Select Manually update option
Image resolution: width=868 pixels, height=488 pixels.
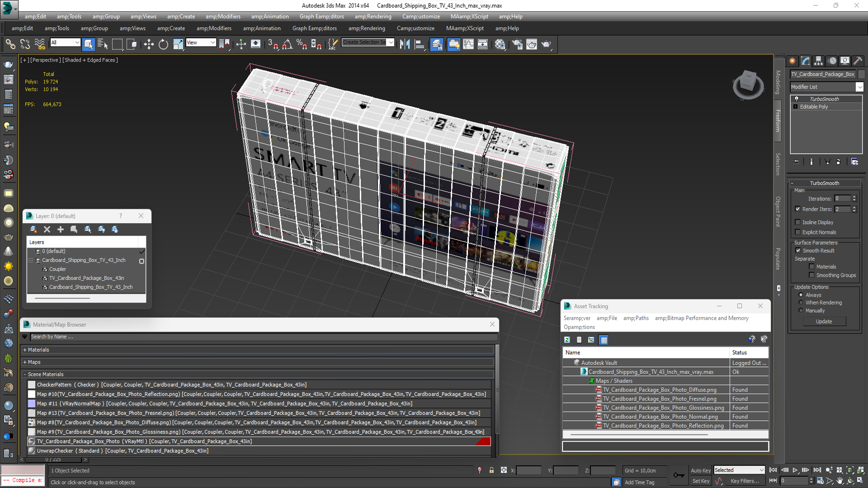(801, 310)
